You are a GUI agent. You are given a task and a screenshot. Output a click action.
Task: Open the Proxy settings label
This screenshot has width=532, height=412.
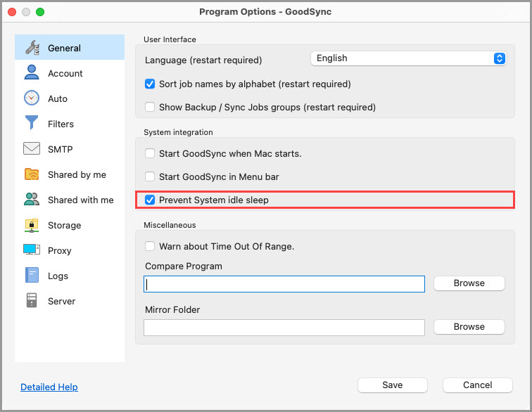click(59, 250)
